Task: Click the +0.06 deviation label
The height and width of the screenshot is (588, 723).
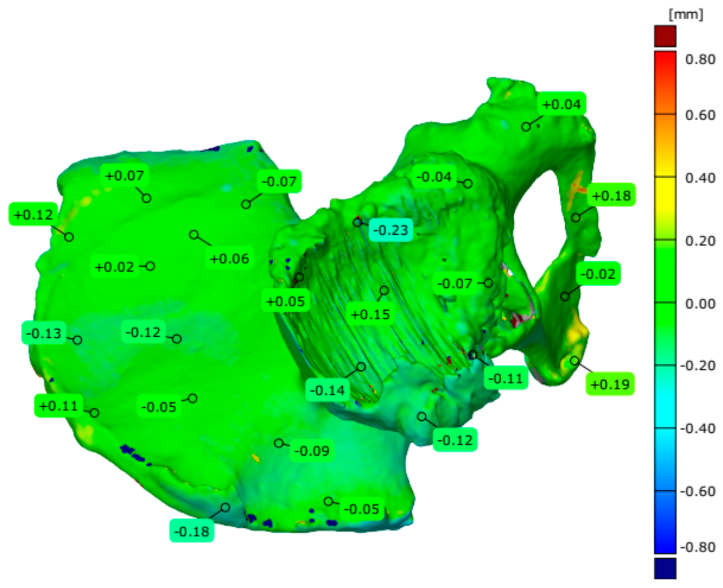Action: (x=230, y=258)
